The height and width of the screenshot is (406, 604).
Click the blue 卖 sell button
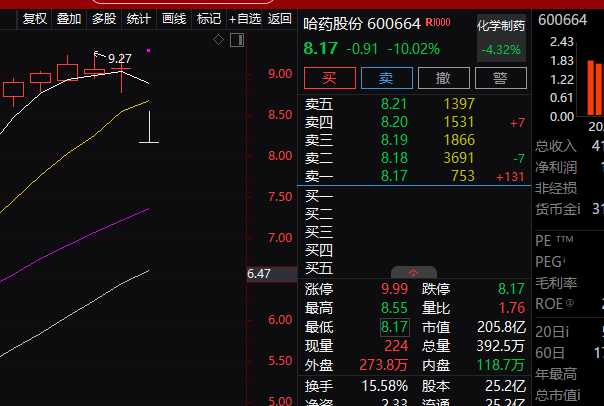click(387, 78)
